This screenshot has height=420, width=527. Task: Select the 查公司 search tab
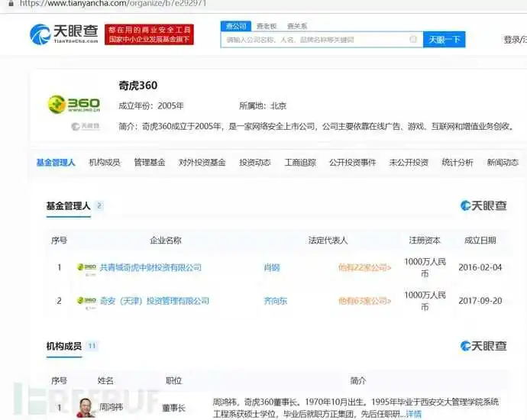point(236,26)
